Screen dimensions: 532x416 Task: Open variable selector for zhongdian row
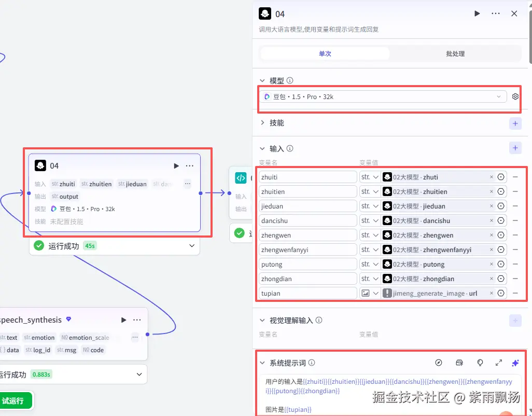[x=501, y=279]
